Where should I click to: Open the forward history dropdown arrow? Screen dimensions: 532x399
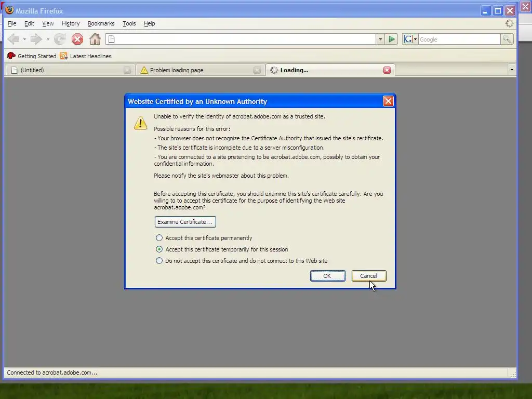[x=48, y=39]
